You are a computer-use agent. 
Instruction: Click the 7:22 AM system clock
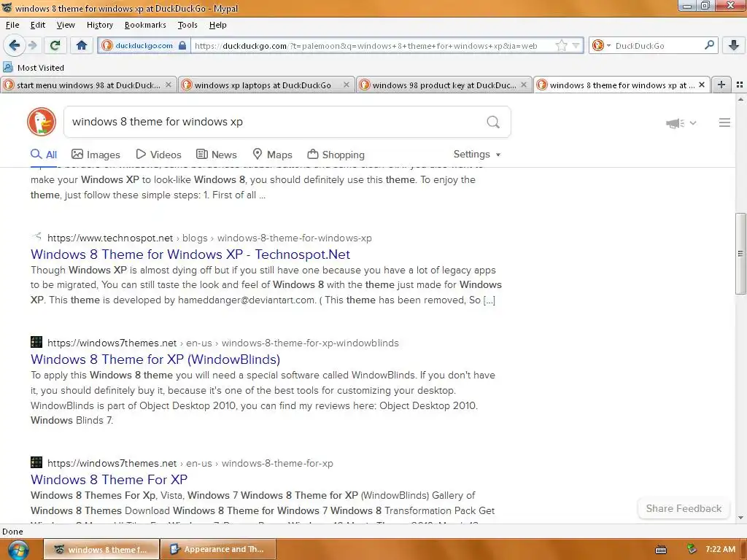[x=720, y=549]
